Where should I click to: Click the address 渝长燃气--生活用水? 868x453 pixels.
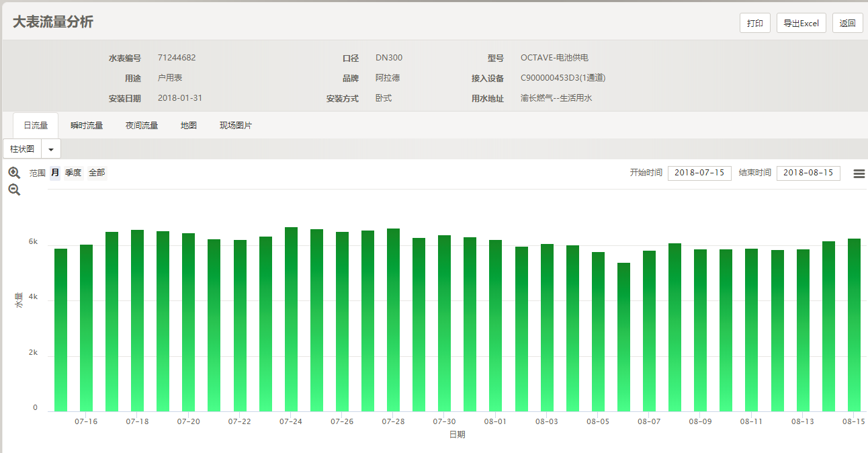click(556, 98)
